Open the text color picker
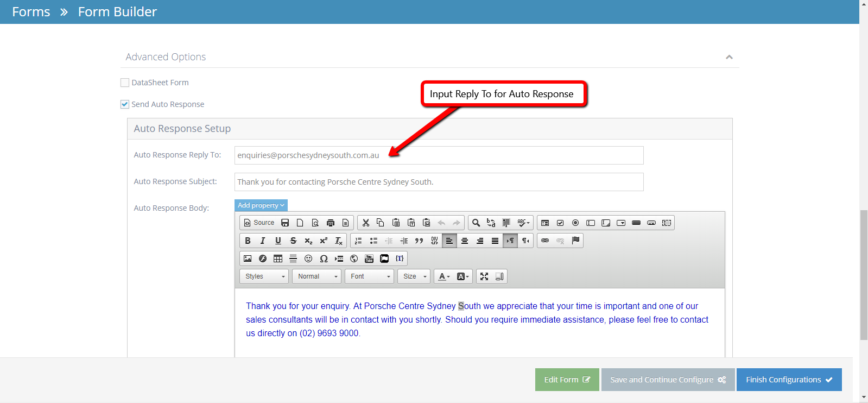Viewport: 868px width, 403px height. coord(444,276)
